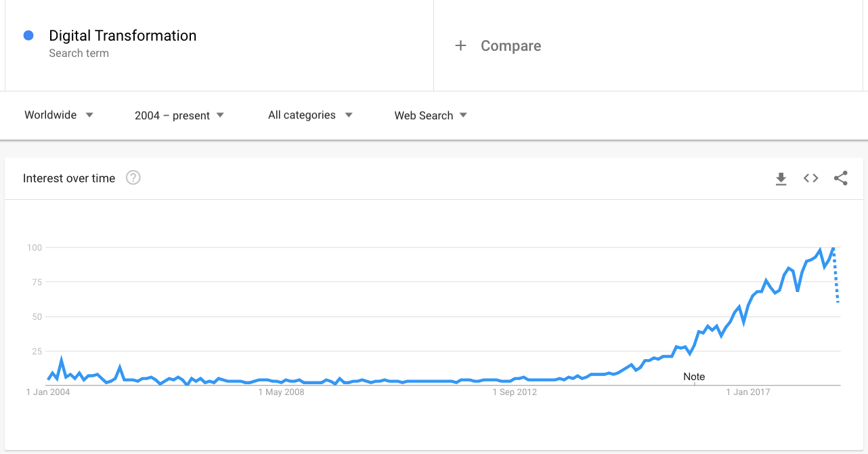Viewport: 868px width, 454px height.
Task: Select the 1 Jan 2004 axis label
Action: coord(48,392)
